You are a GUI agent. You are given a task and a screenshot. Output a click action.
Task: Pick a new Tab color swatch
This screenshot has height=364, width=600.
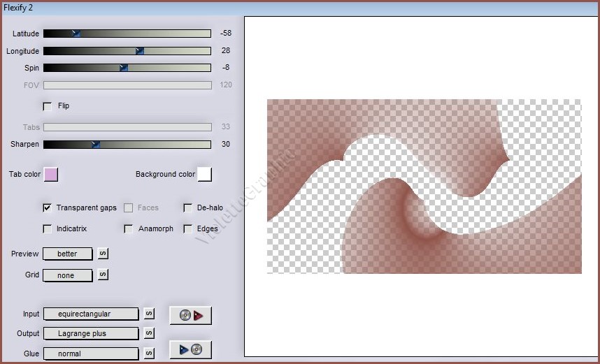pos(51,174)
